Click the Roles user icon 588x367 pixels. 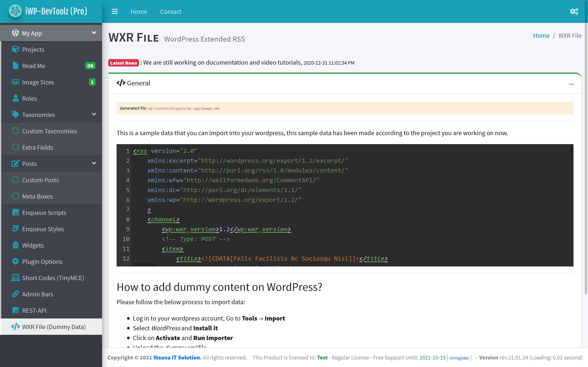(x=15, y=98)
